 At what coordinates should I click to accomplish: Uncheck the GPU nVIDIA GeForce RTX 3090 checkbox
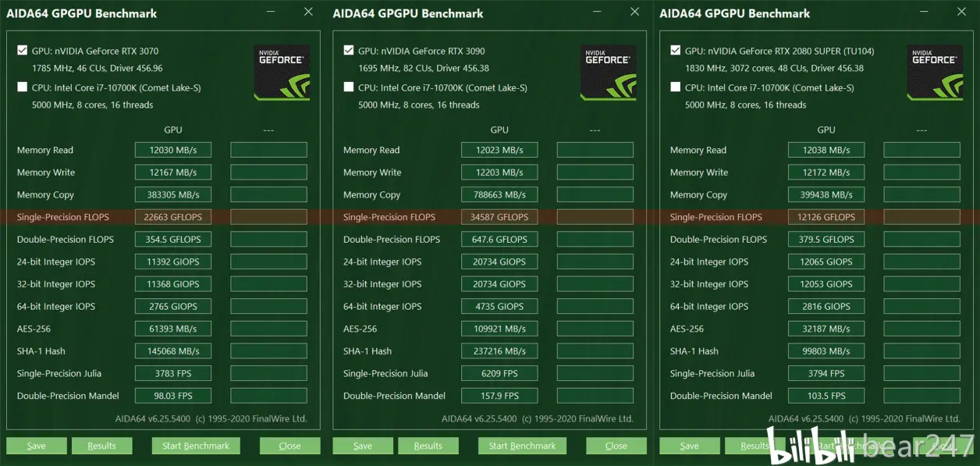[x=349, y=50]
